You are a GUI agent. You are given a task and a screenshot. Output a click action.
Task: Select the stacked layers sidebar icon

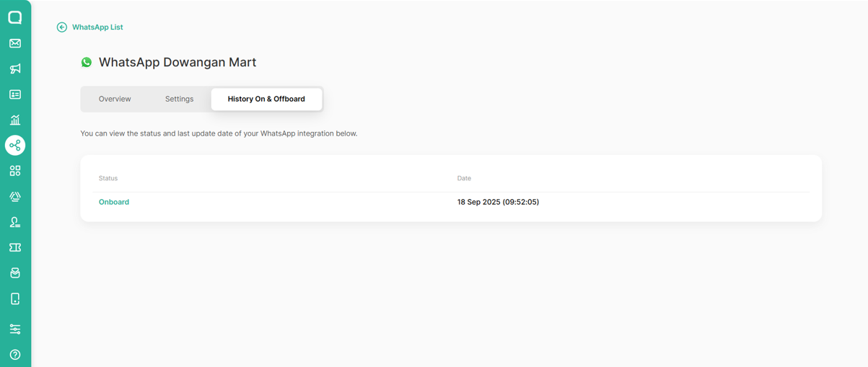click(15, 197)
